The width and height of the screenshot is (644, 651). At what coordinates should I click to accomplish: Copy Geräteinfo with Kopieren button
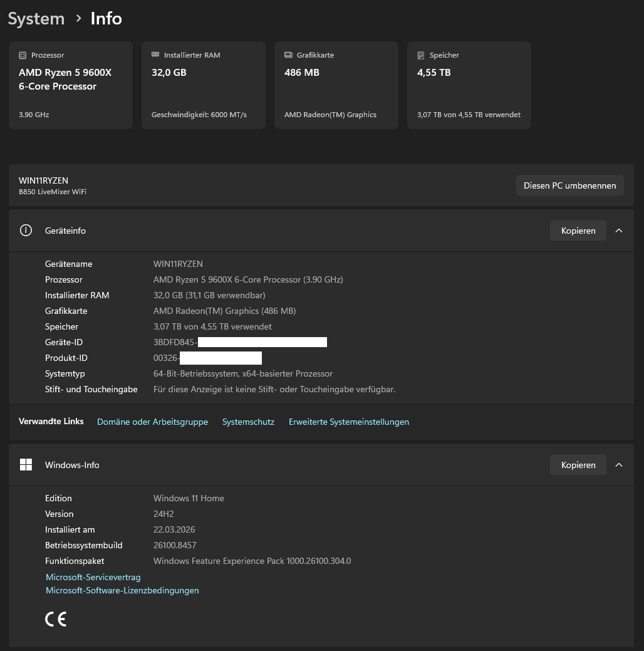pos(578,231)
